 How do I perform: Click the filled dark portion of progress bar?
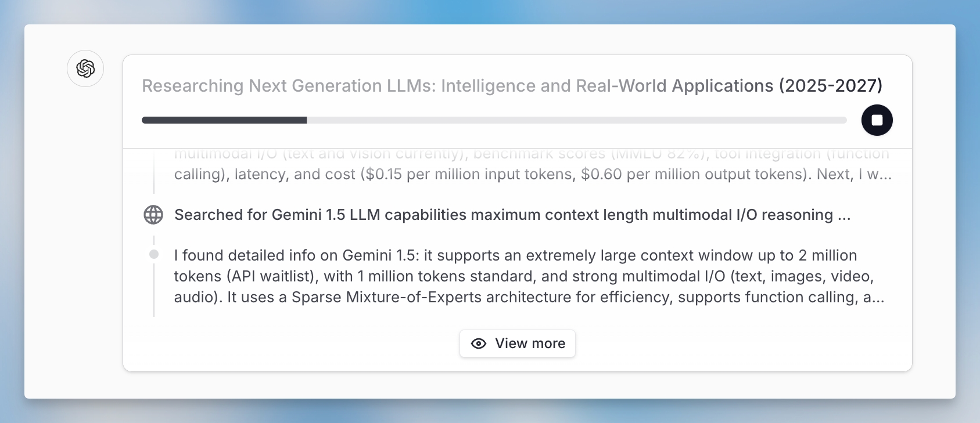click(224, 120)
